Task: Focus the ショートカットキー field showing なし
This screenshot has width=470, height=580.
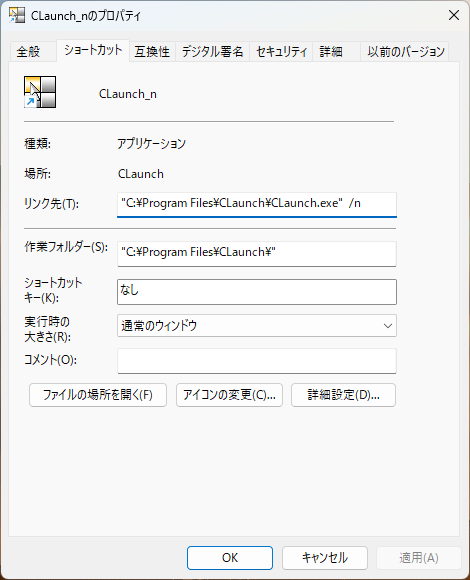Action: coord(257,292)
